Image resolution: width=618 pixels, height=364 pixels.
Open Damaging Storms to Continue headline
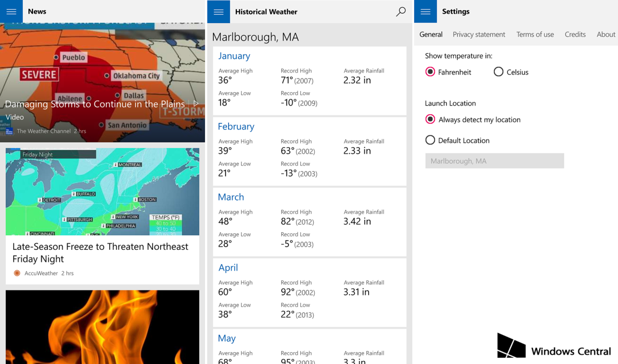pyautogui.click(x=95, y=104)
